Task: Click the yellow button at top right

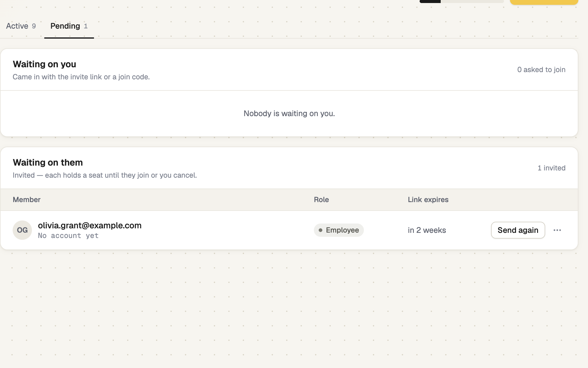Action: click(544, 2)
